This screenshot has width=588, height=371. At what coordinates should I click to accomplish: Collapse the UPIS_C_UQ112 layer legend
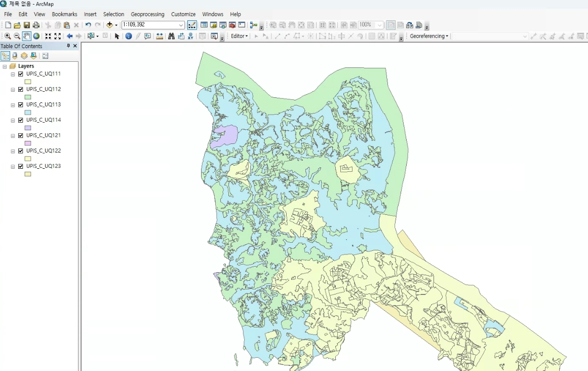click(12, 89)
